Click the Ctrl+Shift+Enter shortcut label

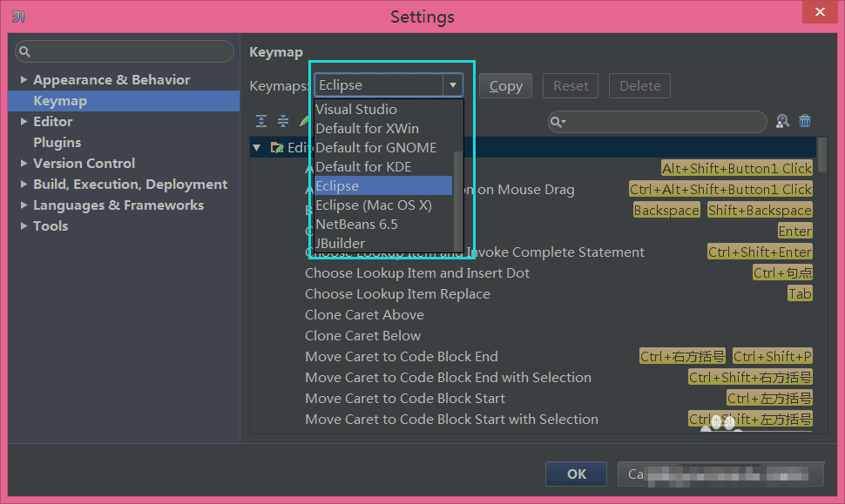pyautogui.click(x=760, y=252)
